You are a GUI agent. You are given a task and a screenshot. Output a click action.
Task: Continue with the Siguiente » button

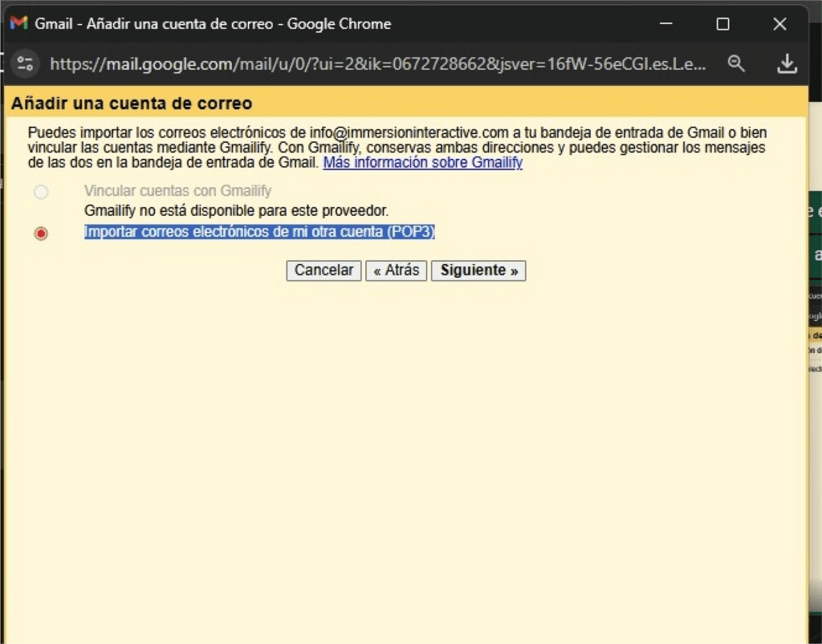pos(478,271)
